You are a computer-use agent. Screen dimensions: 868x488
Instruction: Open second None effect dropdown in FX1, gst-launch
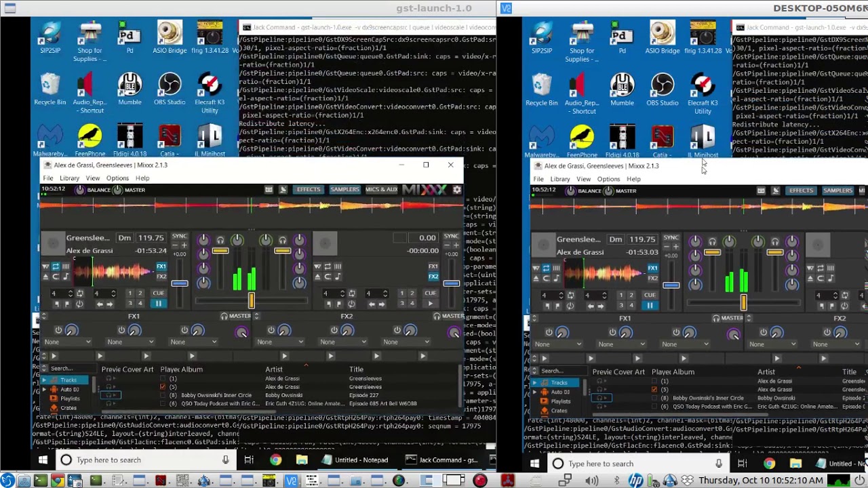click(131, 342)
